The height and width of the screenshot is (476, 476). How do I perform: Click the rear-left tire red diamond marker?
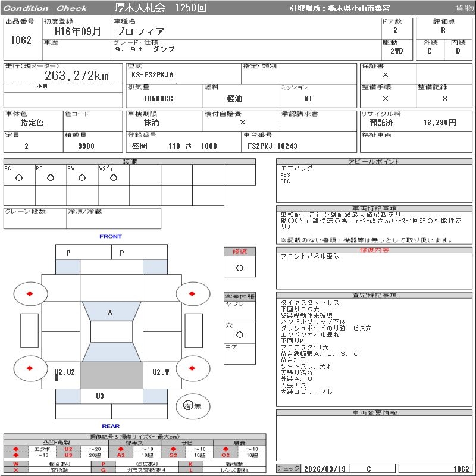click(x=29, y=368)
